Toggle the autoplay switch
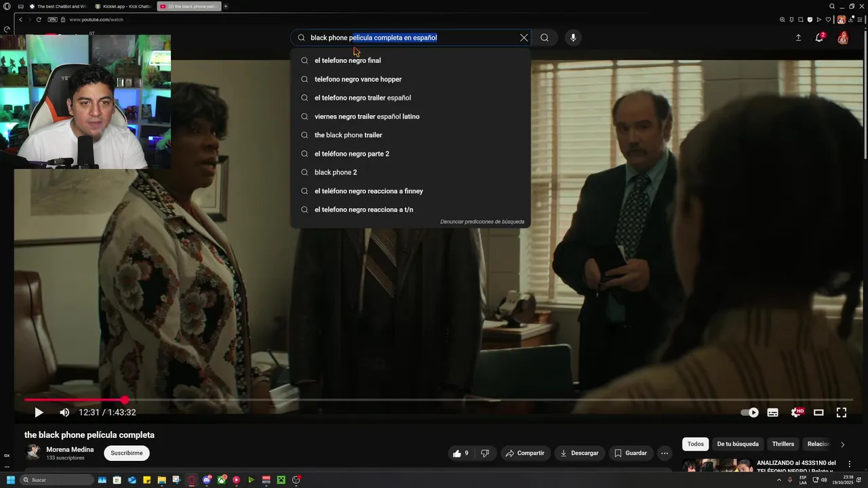This screenshot has width=868, height=488. tap(749, 412)
